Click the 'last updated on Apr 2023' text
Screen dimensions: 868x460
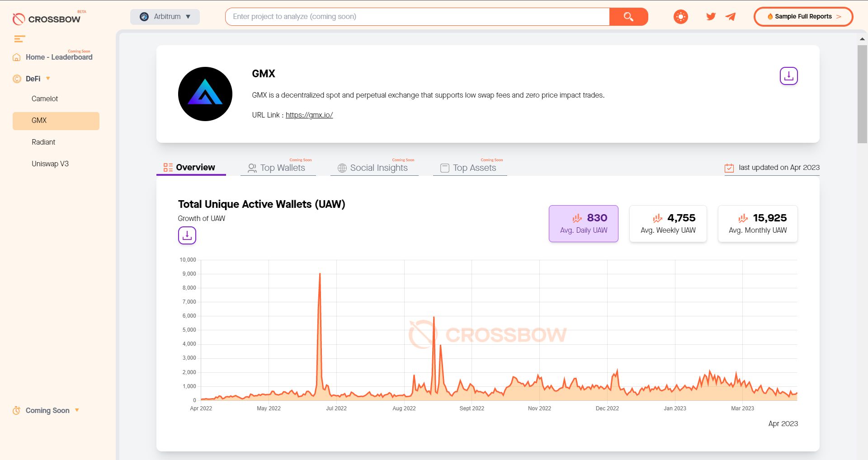(779, 167)
